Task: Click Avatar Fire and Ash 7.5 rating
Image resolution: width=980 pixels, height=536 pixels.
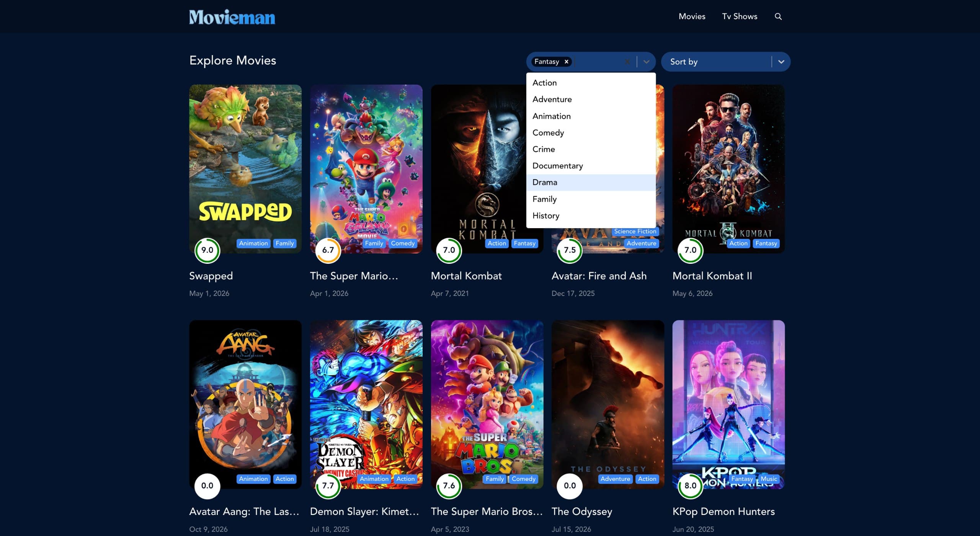Action: coord(570,250)
